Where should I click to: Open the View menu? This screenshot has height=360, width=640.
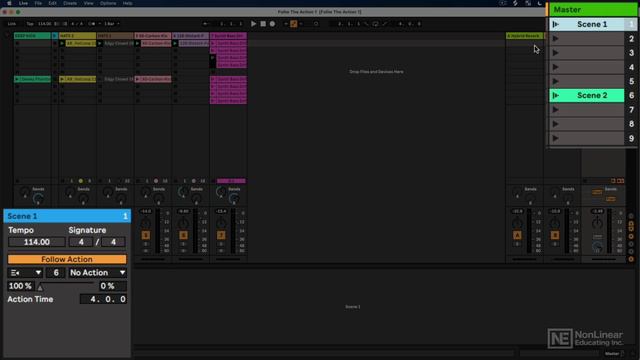click(x=88, y=3)
